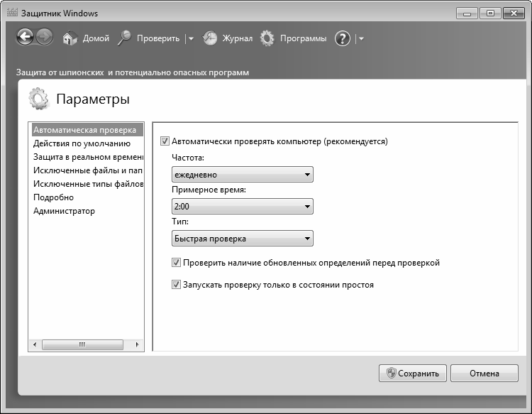
Task: Toggle check for updated definitions checkbox
Action: click(x=177, y=263)
